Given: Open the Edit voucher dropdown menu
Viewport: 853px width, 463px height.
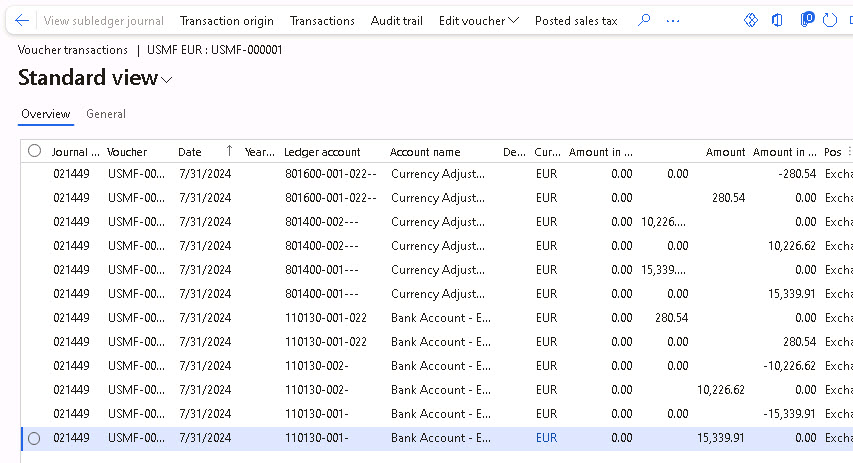Looking at the screenshot, I should click(479, 21).
